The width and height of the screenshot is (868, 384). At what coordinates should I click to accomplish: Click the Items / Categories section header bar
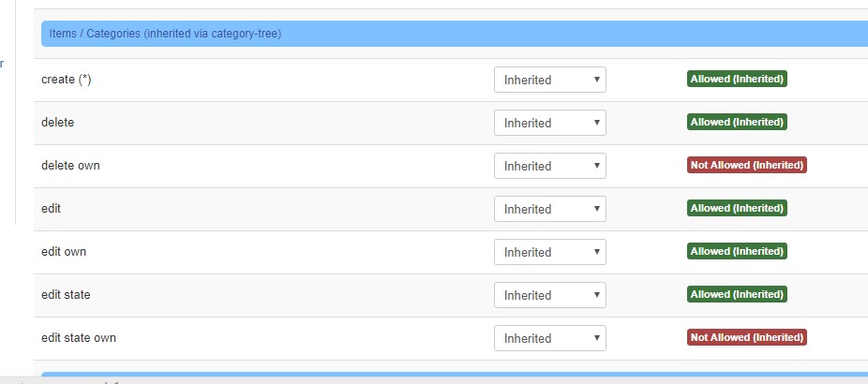click(x=455, y=34)
